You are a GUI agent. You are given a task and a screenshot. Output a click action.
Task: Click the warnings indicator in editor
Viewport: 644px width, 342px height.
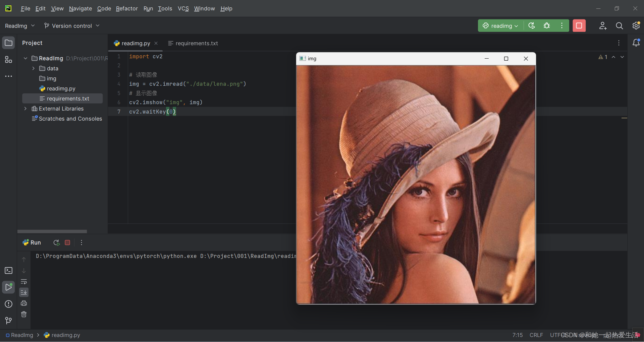(603, 57)
